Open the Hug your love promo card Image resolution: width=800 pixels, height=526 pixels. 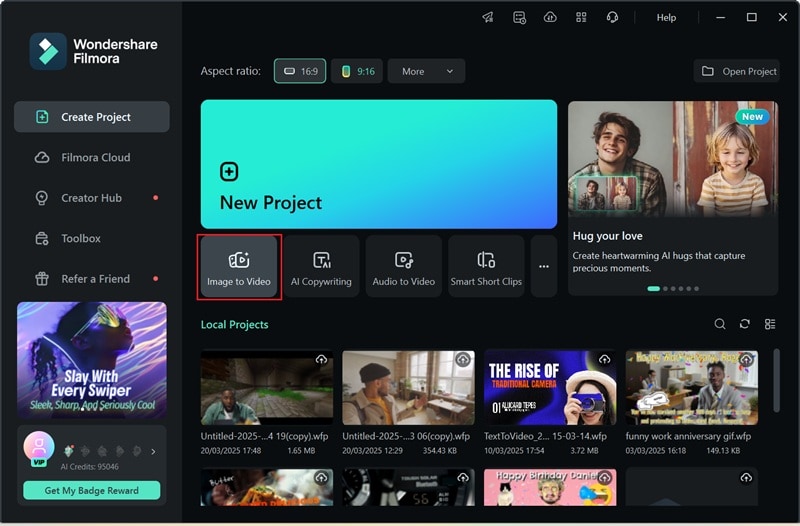coord(673,198)
